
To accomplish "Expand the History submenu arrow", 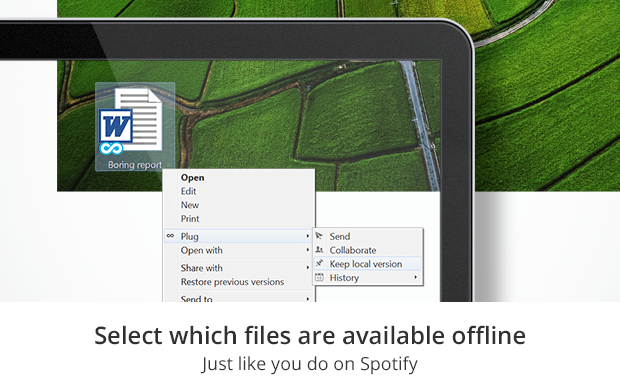I will [x=415, y=278].
